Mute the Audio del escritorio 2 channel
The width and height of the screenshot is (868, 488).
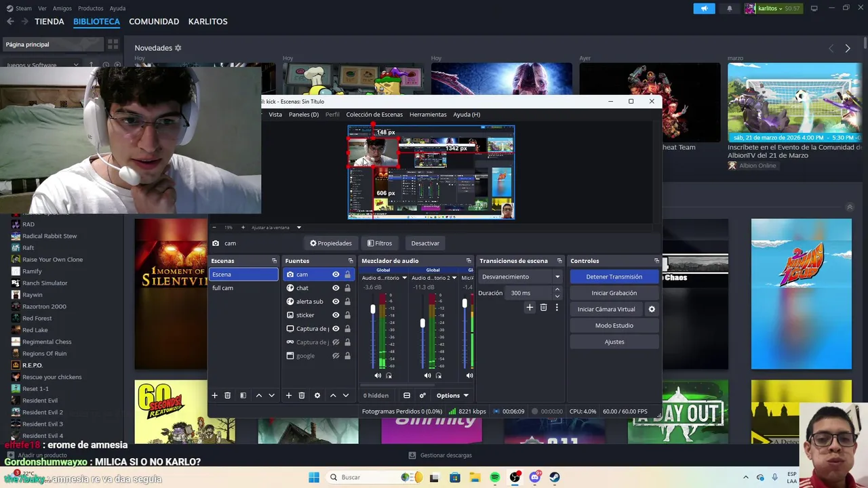tap(427, 375)
